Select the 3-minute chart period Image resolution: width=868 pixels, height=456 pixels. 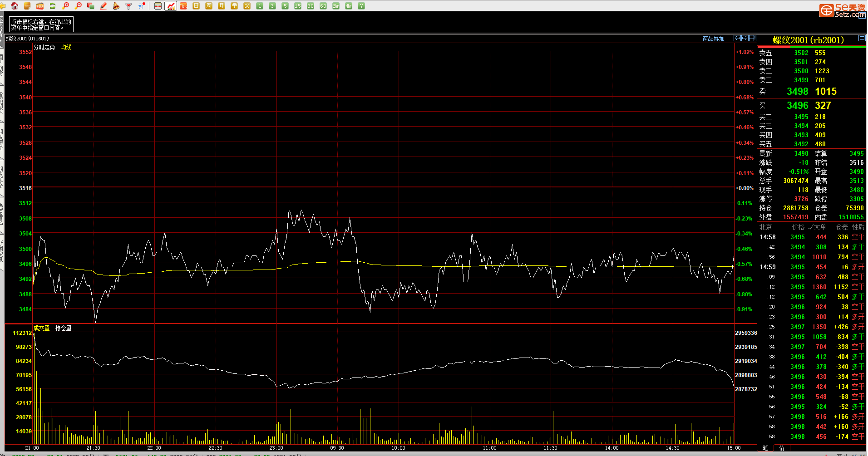[272, 6]
